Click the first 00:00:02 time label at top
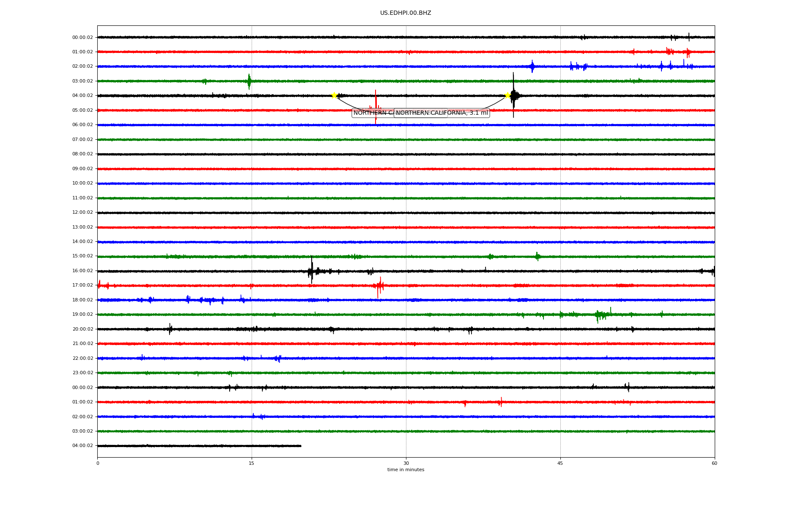 tap(82, 37)
